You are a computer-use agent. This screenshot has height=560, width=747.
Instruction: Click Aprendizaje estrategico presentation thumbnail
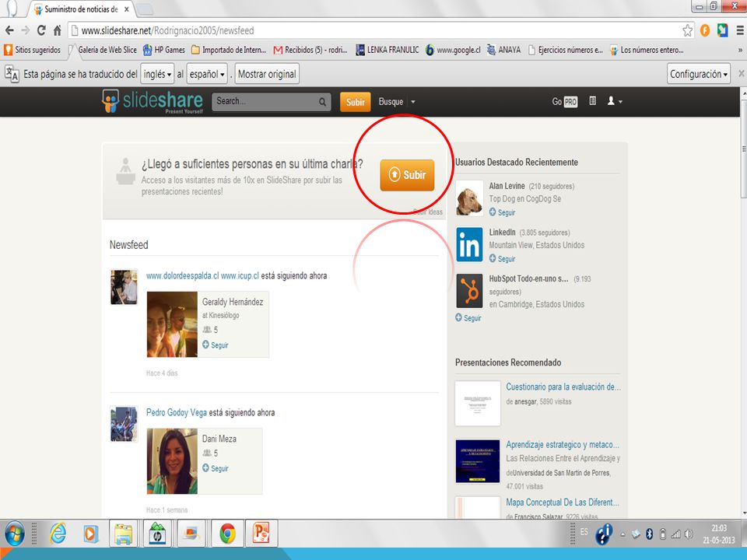pyautogui.click(x=477, y=461)
